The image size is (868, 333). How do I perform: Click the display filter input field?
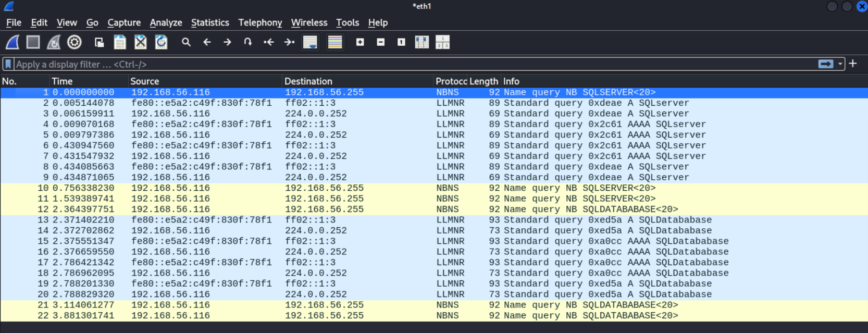[x=414, y=64]
